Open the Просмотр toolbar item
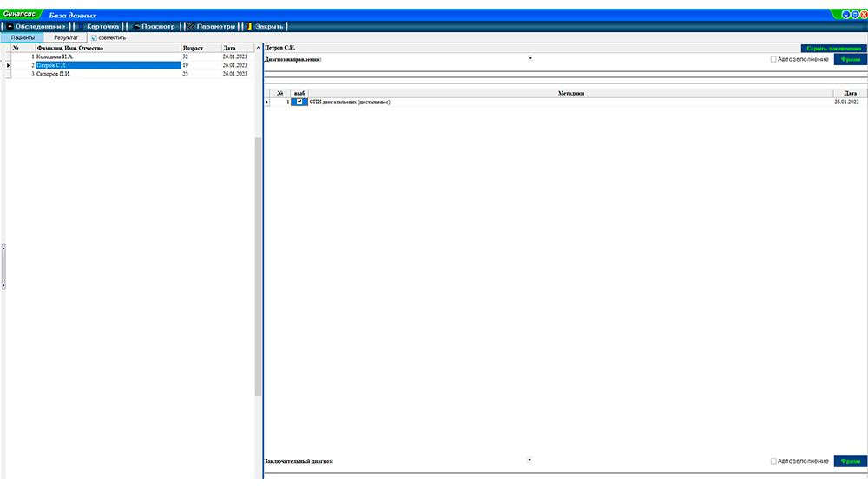Image resolution: width=868 pixels, height=489 pixels. tap(154, 27)
